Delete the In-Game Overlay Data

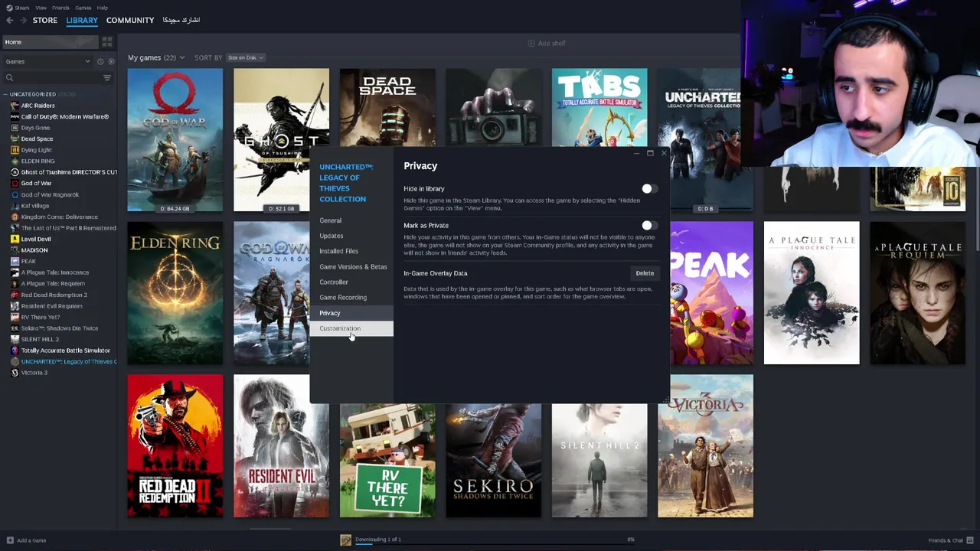pos(645,273)
